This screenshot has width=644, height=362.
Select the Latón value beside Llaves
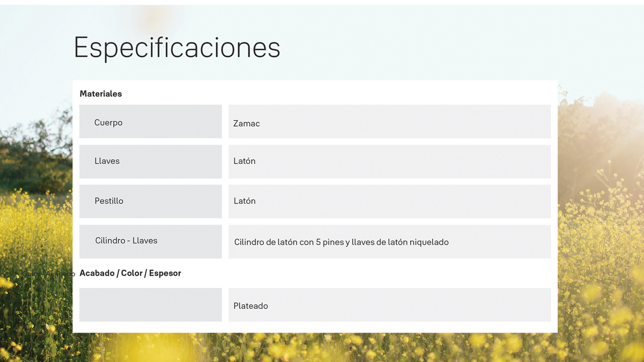[x=390, y=161]
